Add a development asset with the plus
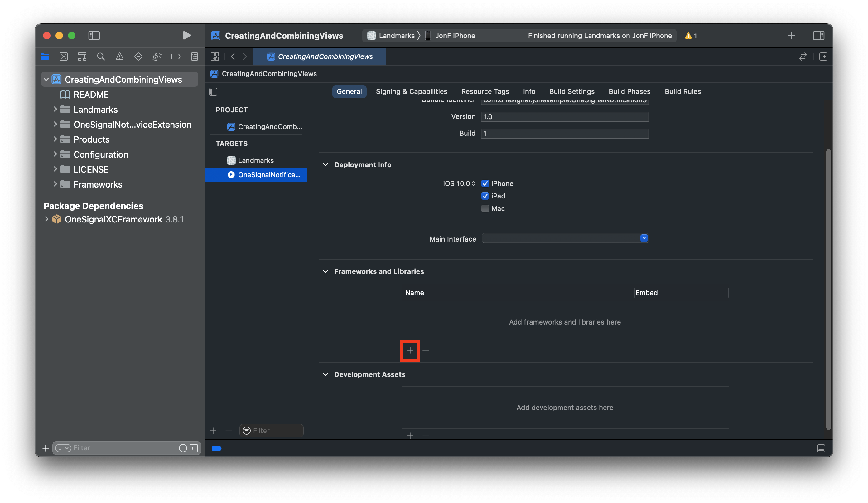Image resolution: width=868 pixels, height=503 pixels. (410, 436)
